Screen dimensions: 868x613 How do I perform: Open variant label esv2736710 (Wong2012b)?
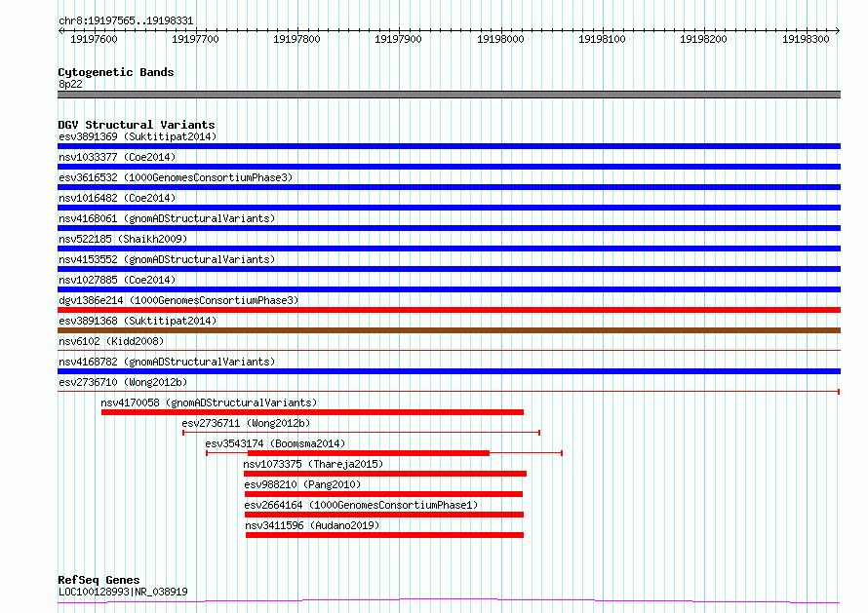[x=123, y=382]
